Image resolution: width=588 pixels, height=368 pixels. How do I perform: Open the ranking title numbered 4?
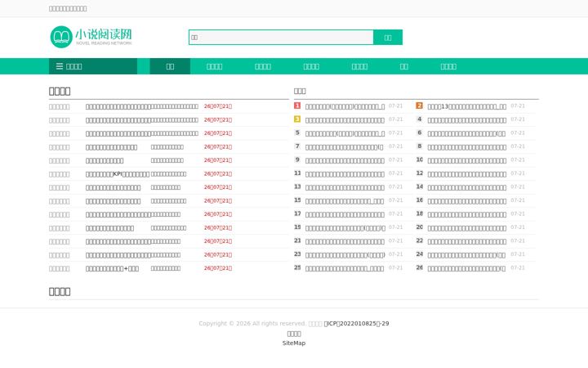(x=467, y=119)
